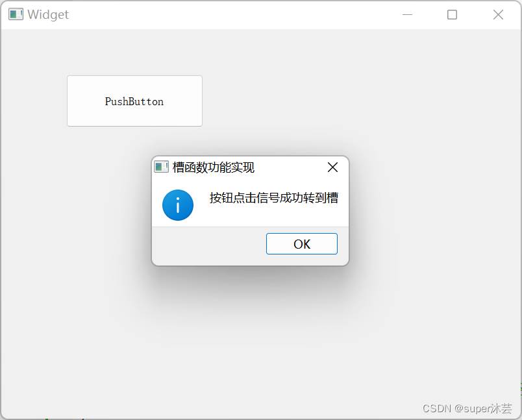The width and height of the screenshot is (522, 420).
Task: Click the message text 按钮点击信号成功转到槽
Action: (x=273, y=198)
